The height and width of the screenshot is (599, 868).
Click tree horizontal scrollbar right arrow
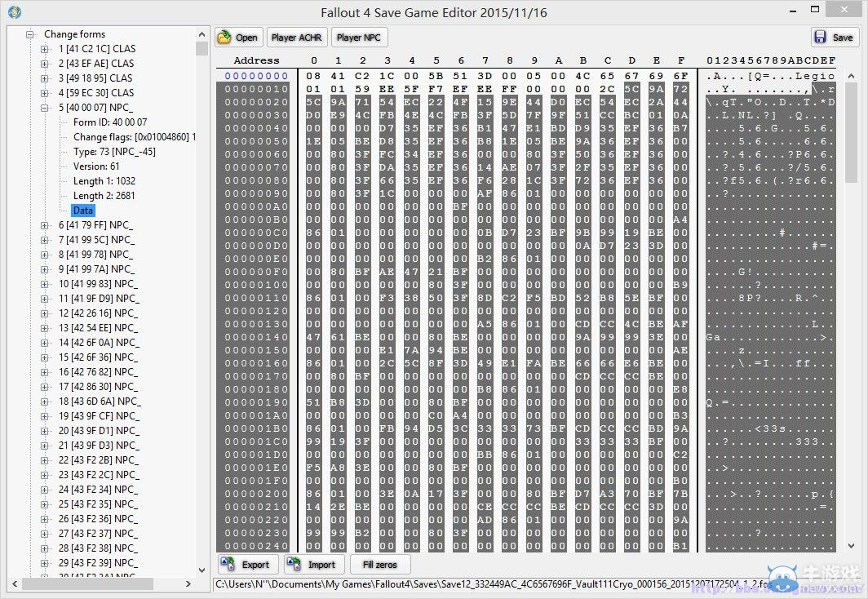[x=188, y=583]
